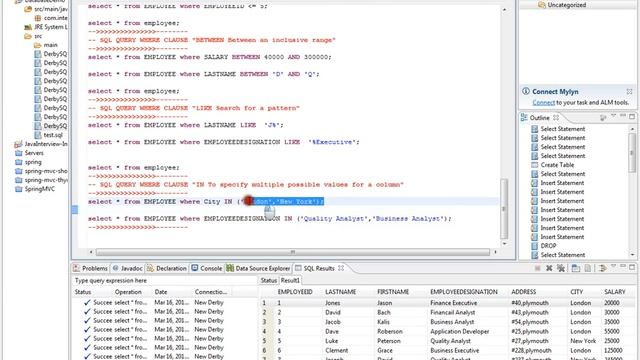Click the editor horizontal scrollbar thumb
This screenshot has width=640, height=360.
[x=293, y=252]
